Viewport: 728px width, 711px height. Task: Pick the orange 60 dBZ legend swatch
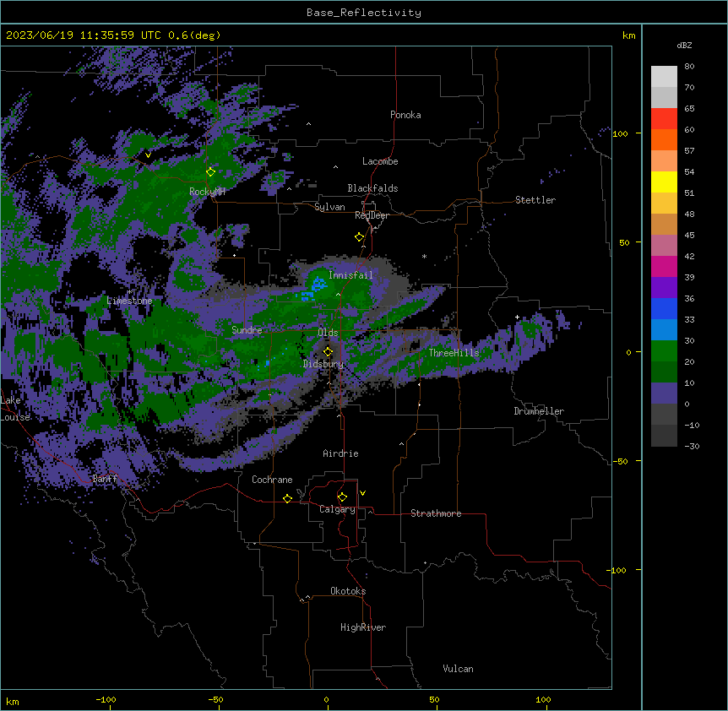click(664, 139)
